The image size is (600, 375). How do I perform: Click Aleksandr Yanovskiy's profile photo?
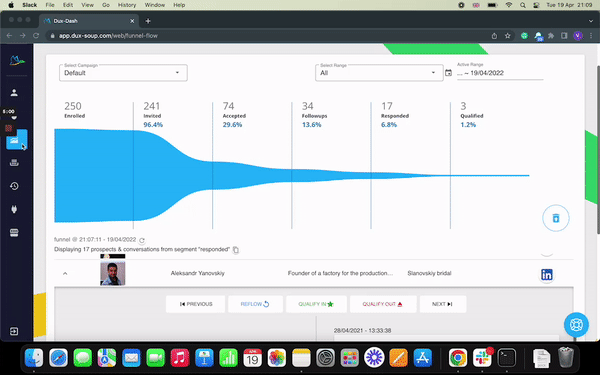pos(112,273)
